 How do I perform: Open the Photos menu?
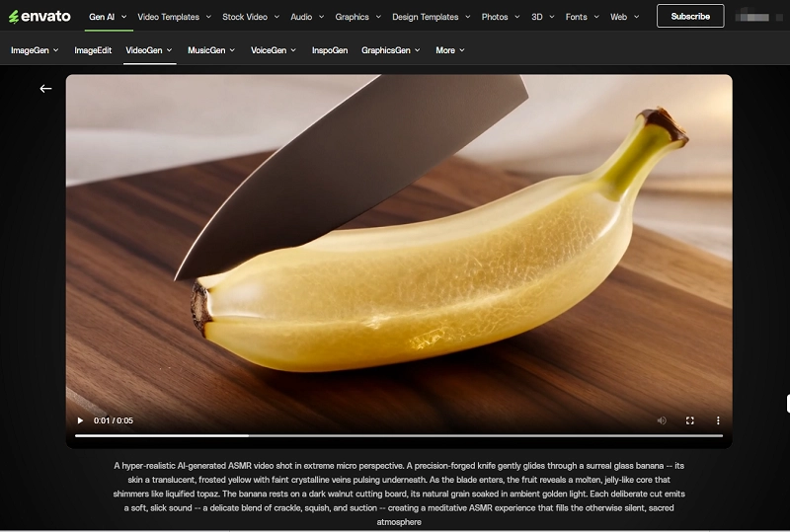(501, 17)
